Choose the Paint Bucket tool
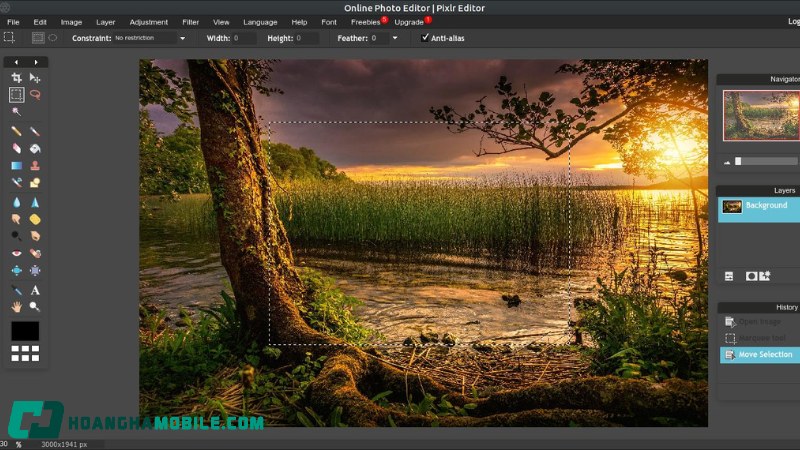 point(35,148)
